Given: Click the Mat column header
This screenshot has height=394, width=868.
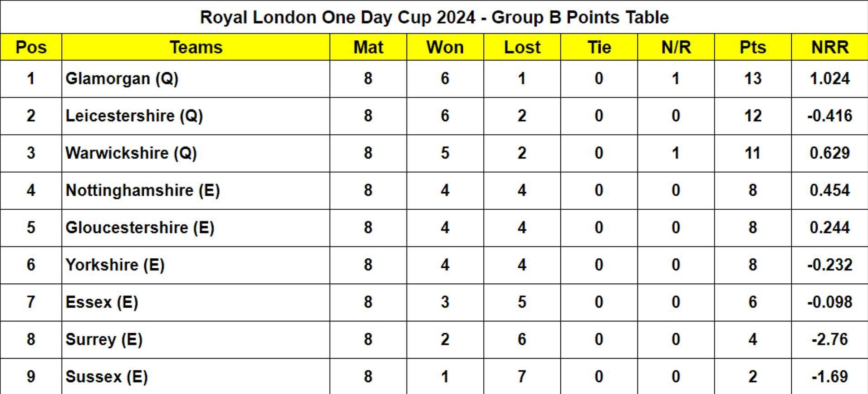Looking at the screenshot, I should (368, 47).
